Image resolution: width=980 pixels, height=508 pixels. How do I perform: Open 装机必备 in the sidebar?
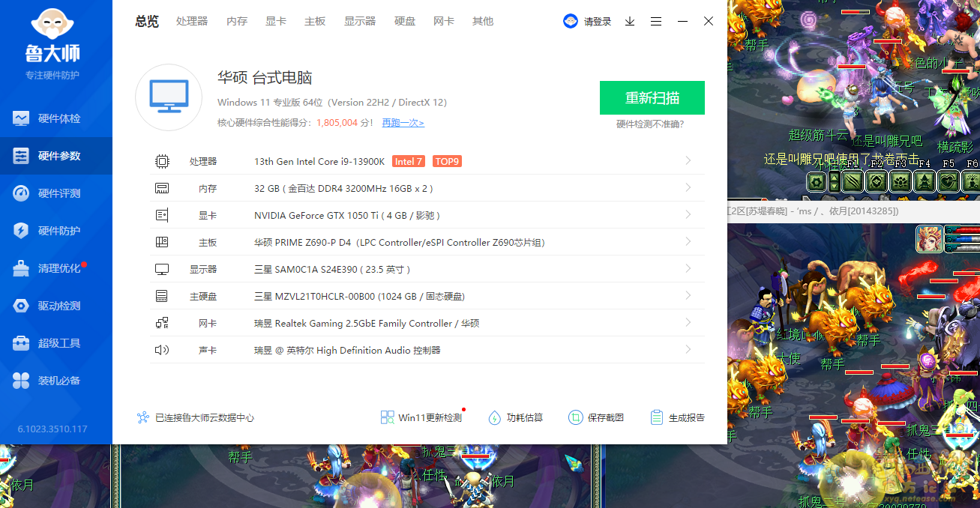coord(56,381)
